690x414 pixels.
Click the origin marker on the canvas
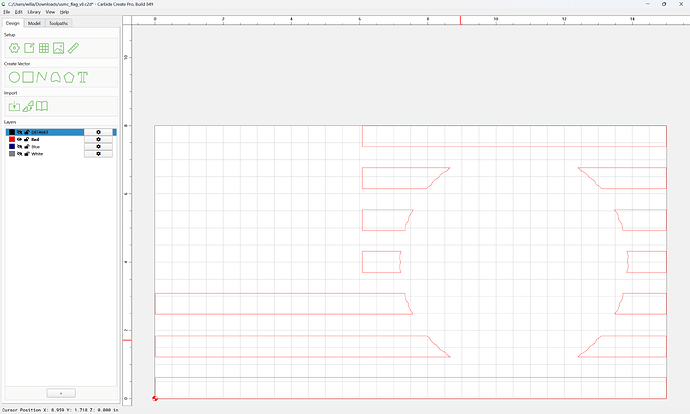(155, 399)
